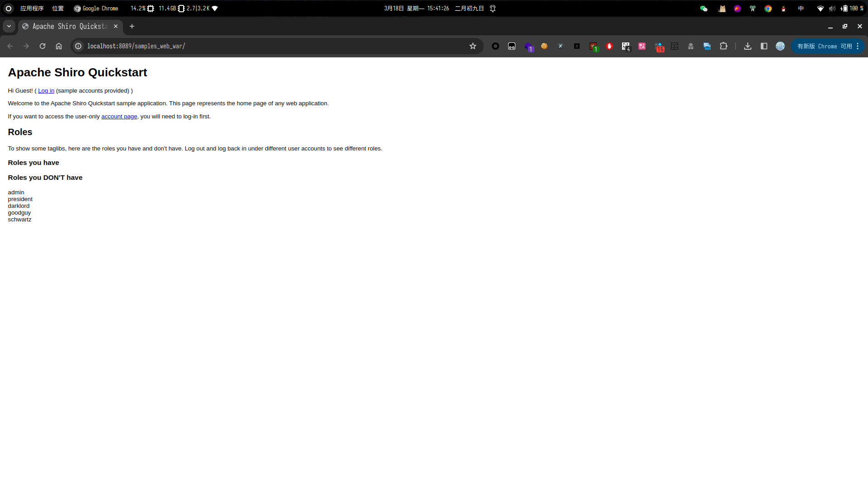The height and width of the screenshot is (488, 868).
Task: Open the extension with badge 4
Action: click(626, 47)
